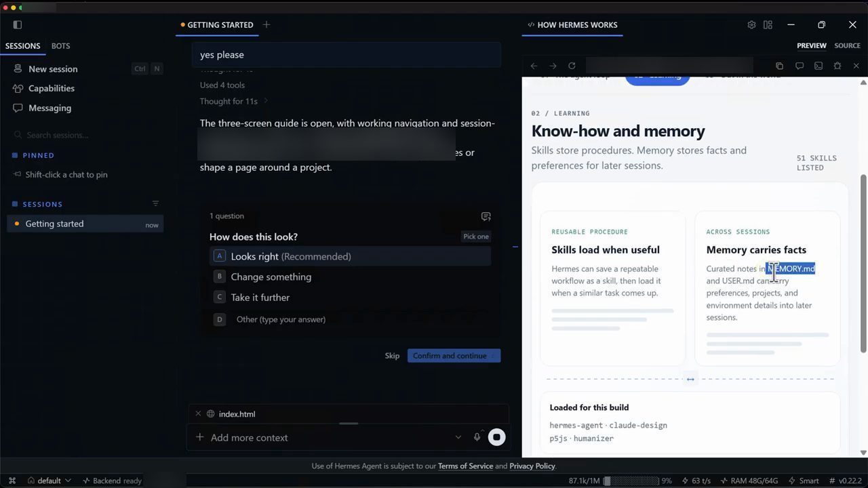Click the microphone voice input icon

(477, 437)
